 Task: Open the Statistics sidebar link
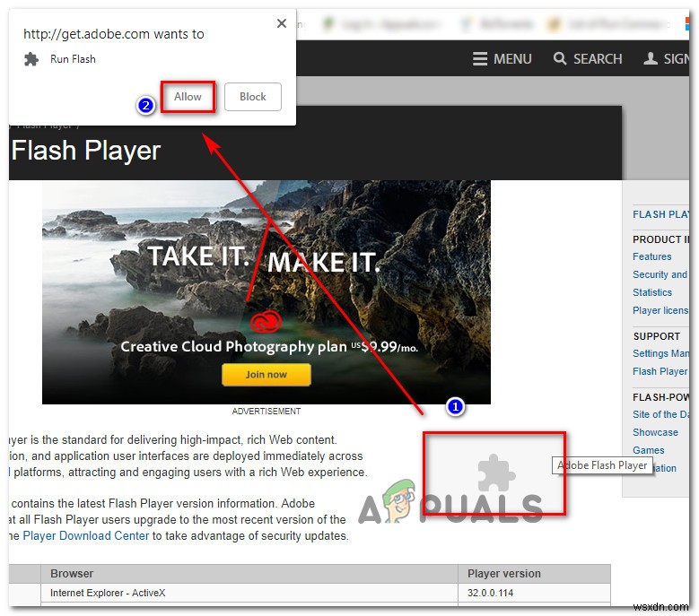652,292
